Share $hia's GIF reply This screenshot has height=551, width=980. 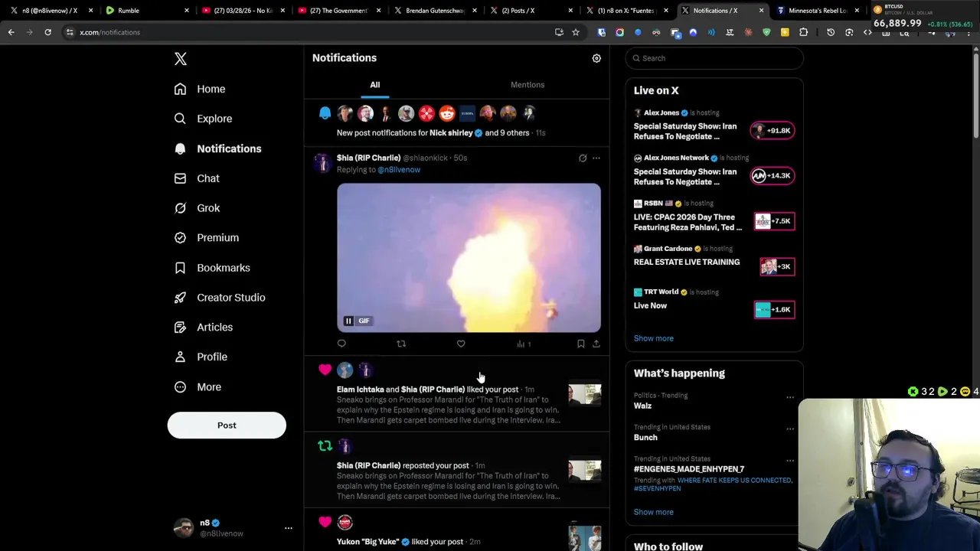(x=596, y=344)
